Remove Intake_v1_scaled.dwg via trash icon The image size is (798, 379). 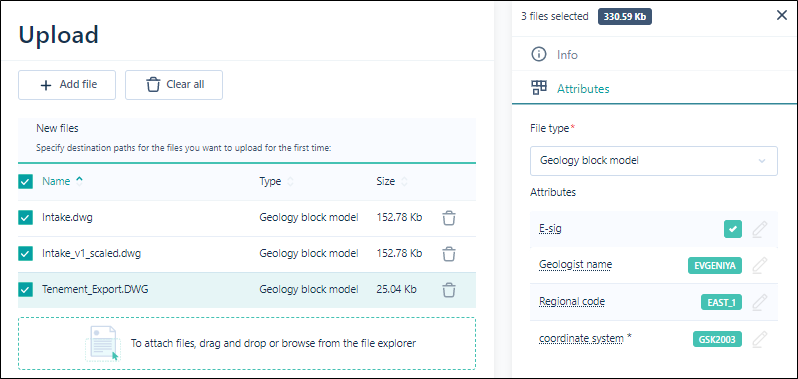point(448,254)
